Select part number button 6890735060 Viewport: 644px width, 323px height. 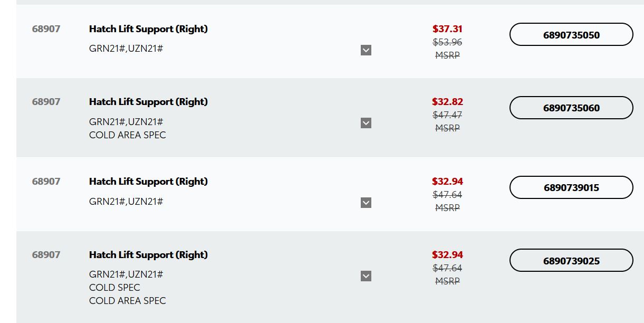(x=571, y=108)
